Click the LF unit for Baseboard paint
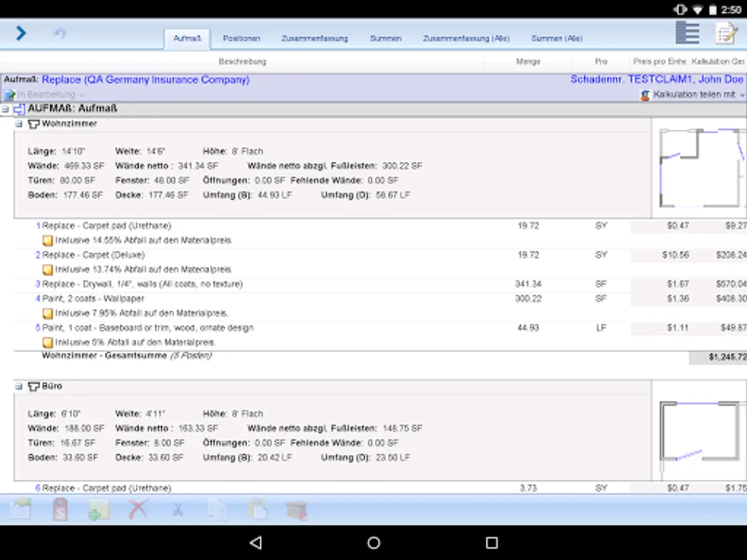Viewport: 747px width, 560px height. coord(601,328)
